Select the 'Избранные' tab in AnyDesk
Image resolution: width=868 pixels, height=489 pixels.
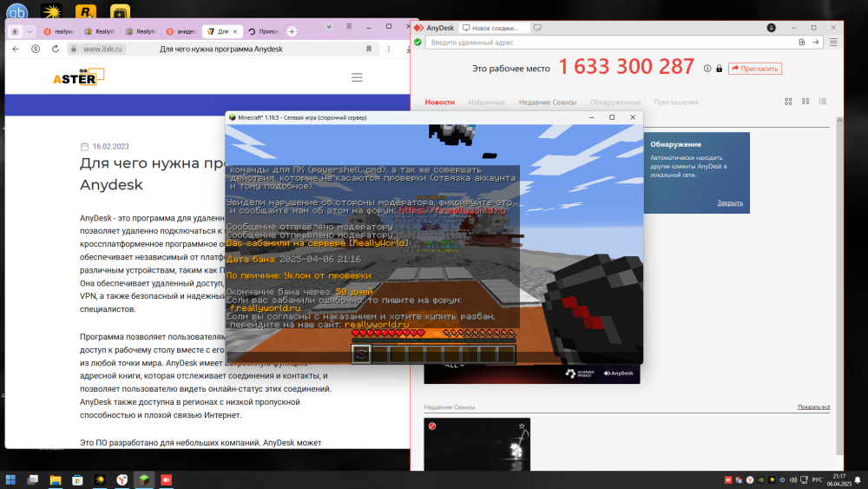click(487, 102)
